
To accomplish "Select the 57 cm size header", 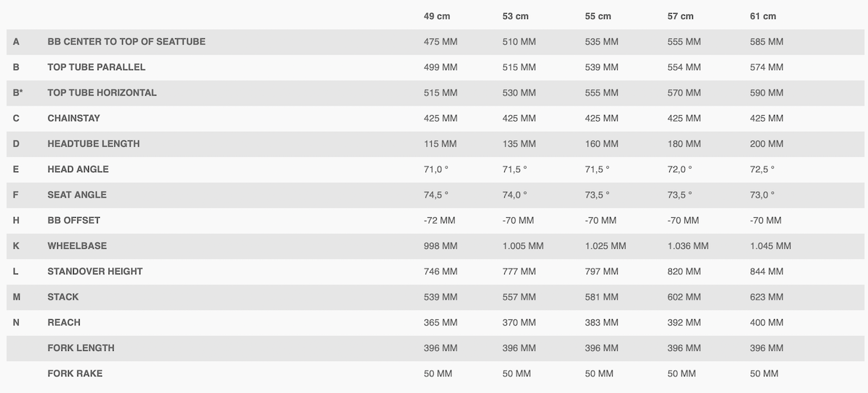I will [x=681, y=16].
